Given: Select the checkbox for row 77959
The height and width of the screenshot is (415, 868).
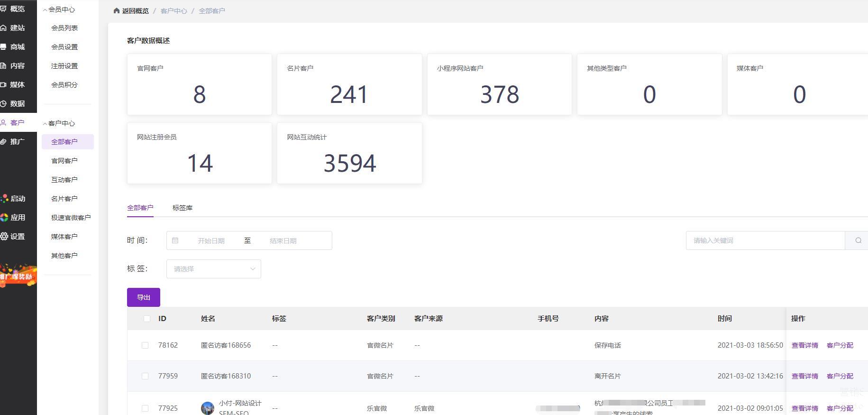Looking at the screenshot, I should click(x=145, y=376).
